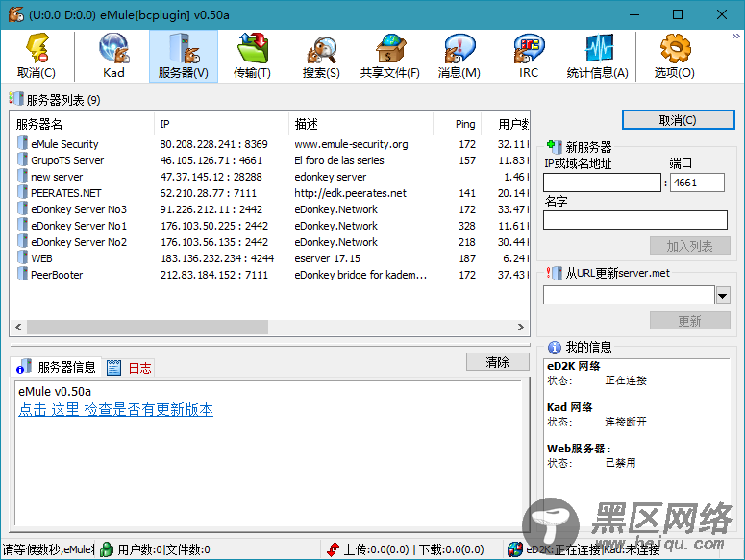Click the upload/download arrows status icon
This screenshot has height=560, width=745.
[333, 549]
